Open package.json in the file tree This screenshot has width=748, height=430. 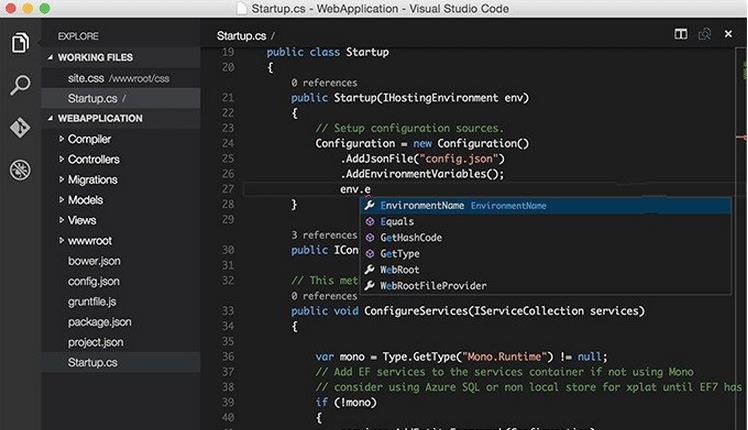tap(121, 322)
